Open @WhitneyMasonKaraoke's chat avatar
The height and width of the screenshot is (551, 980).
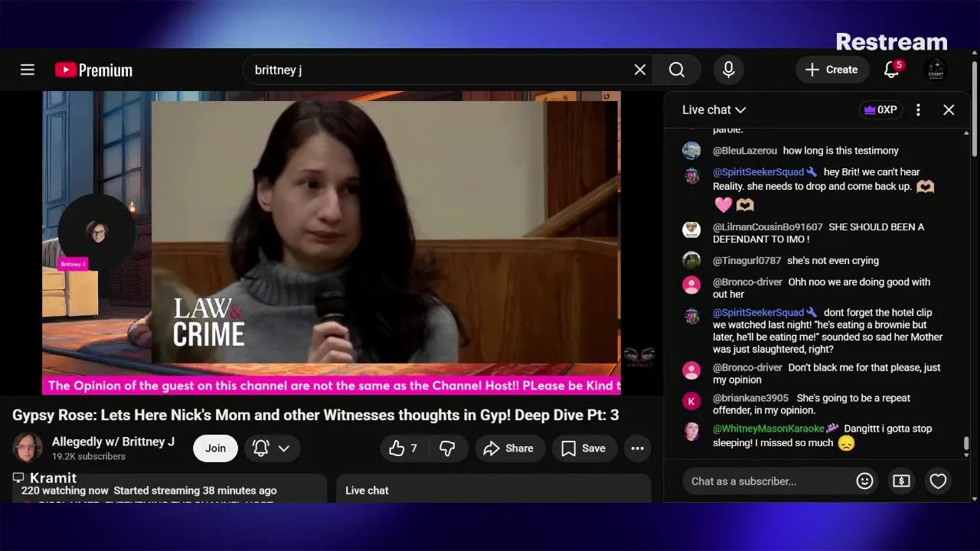tap(691, 431)
